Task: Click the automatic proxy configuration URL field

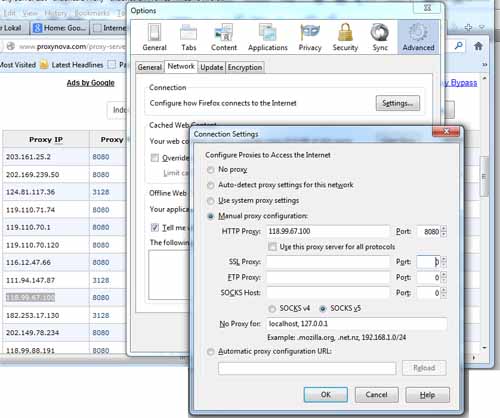Action: pos(307,368)
